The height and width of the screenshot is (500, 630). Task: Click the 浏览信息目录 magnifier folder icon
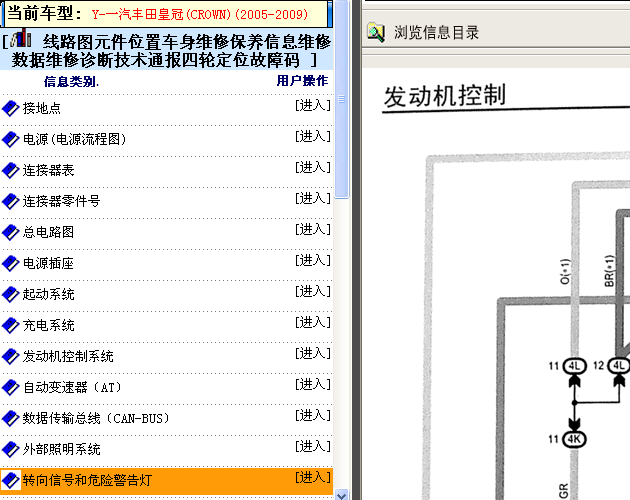tap(376, 32)
